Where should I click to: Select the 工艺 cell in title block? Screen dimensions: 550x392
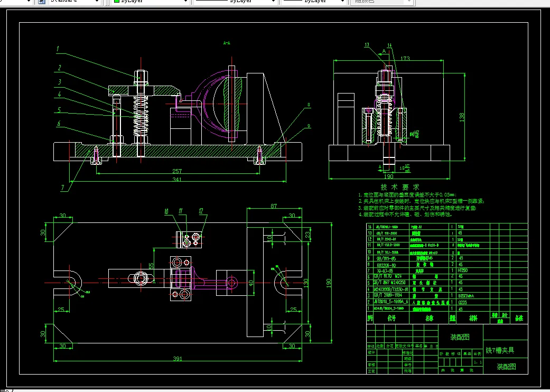(x=371, y=371)
